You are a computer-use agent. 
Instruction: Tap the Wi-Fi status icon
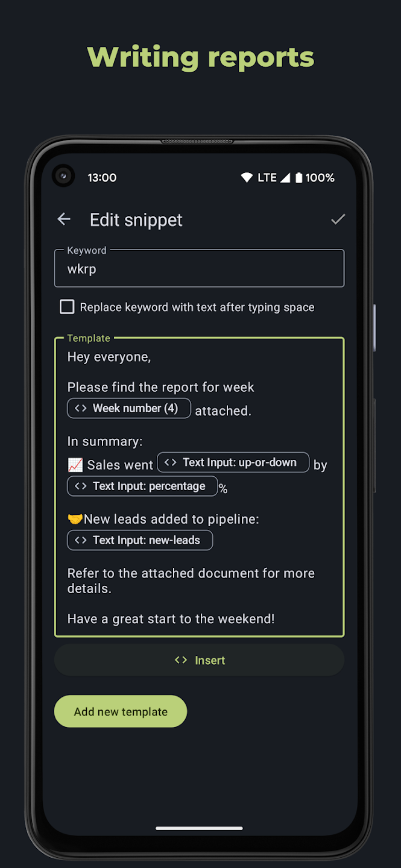pos(247,178)
